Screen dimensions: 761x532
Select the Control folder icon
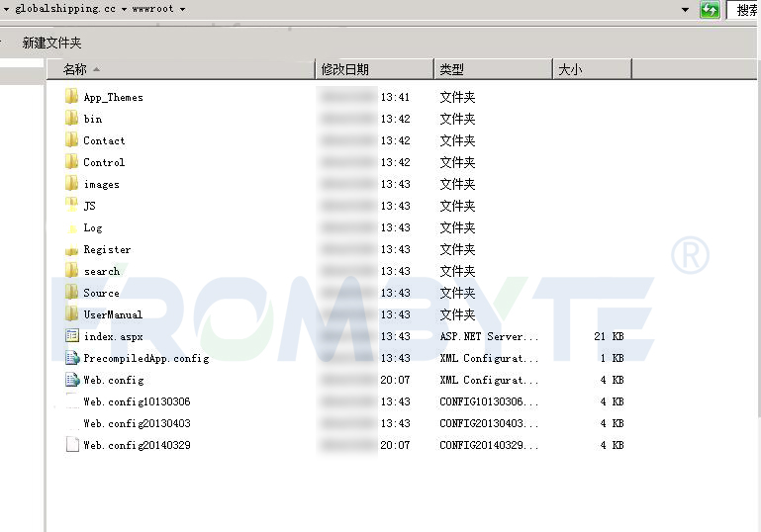click(72, 161)
